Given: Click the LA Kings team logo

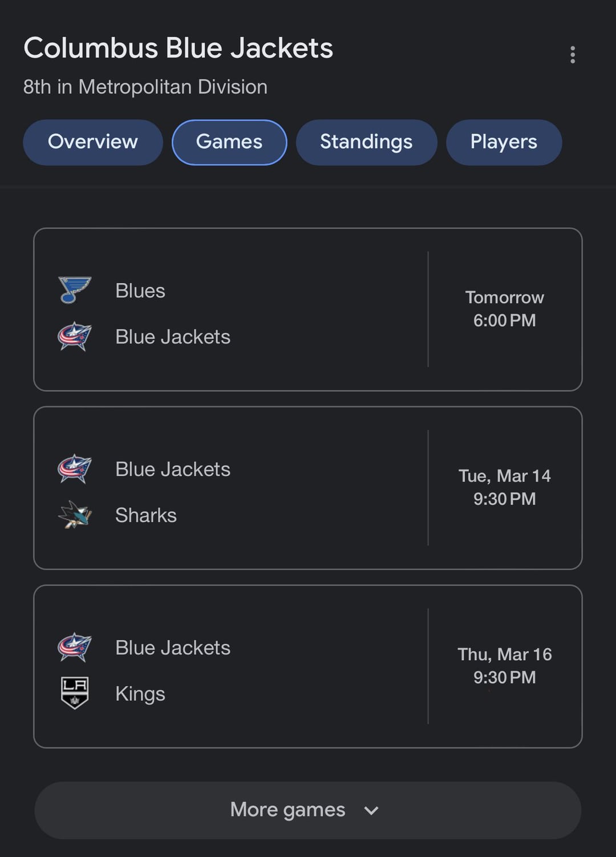Looking at the screenshot, I should click(x=75, y=693).
